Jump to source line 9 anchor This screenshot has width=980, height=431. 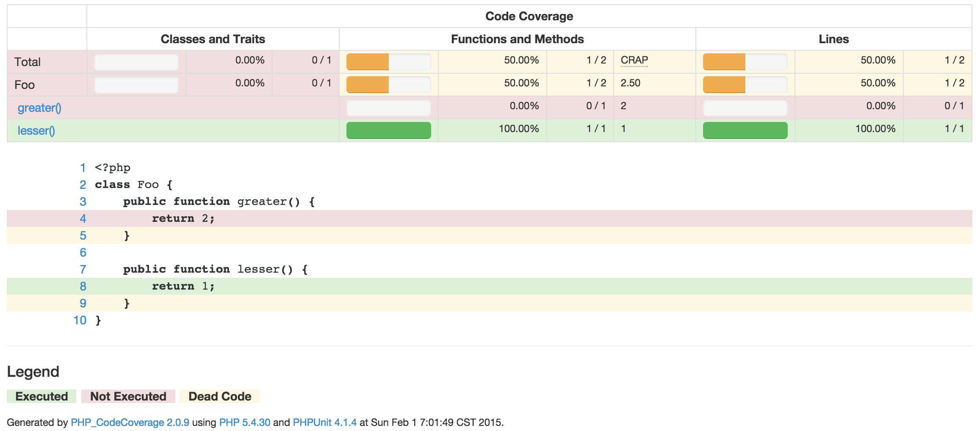point(83,303)
